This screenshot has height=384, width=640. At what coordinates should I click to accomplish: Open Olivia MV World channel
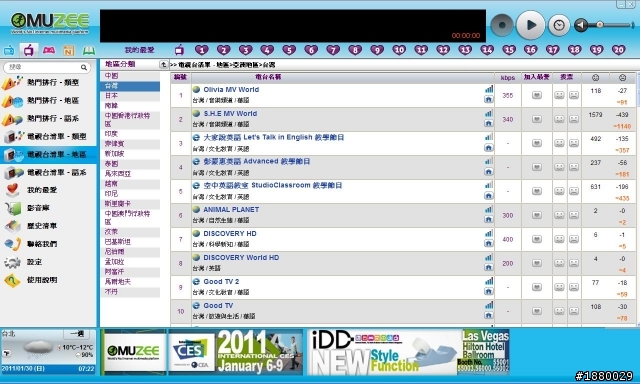[x=231, y=90]
